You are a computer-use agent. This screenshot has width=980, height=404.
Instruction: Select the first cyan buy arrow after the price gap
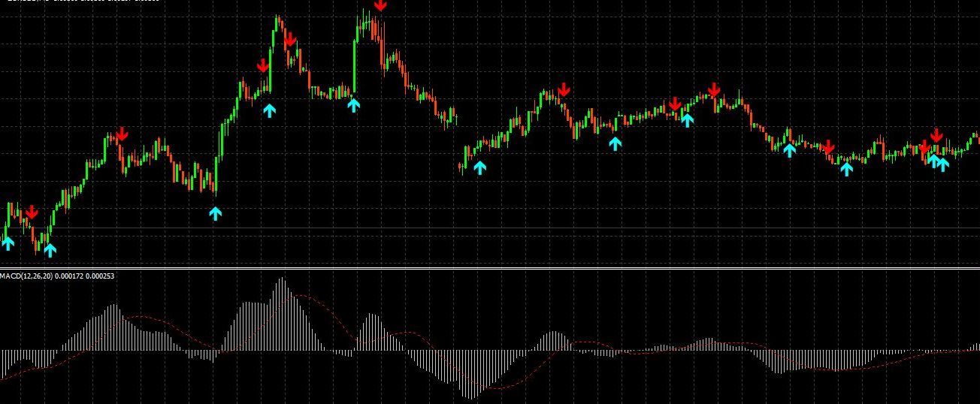click(479, 167)
